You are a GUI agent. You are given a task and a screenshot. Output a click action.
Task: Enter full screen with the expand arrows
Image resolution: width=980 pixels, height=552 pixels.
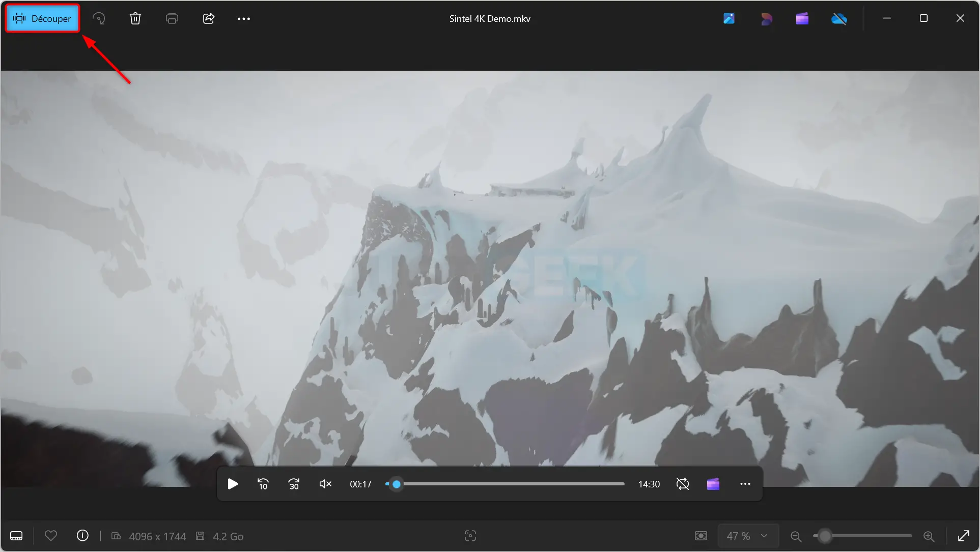964,536
